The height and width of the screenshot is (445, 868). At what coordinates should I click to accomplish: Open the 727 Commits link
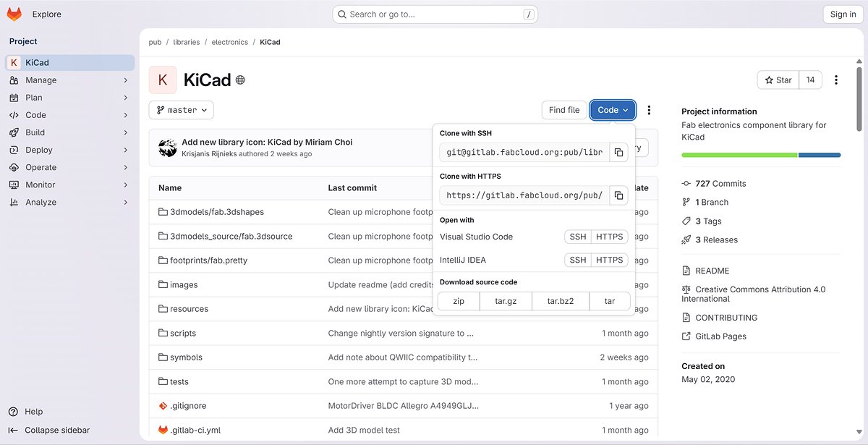[x=720, y=184]
